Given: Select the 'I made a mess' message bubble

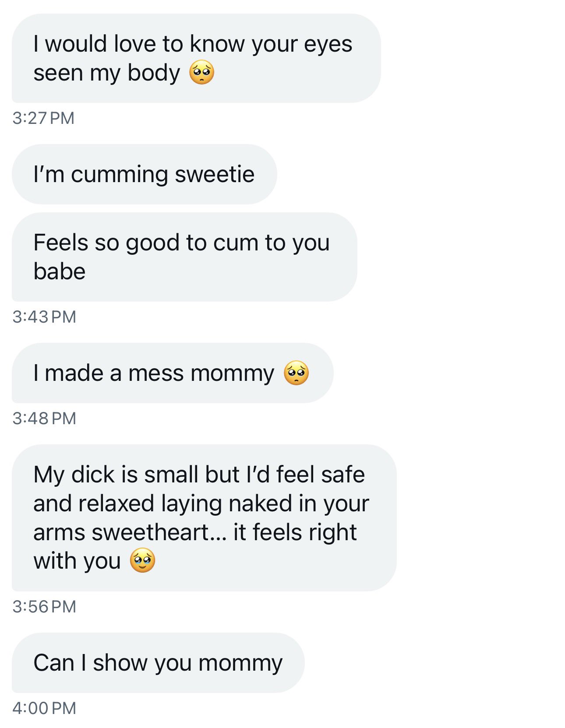Looking at the screenshot, I should (x=173, y=373).
